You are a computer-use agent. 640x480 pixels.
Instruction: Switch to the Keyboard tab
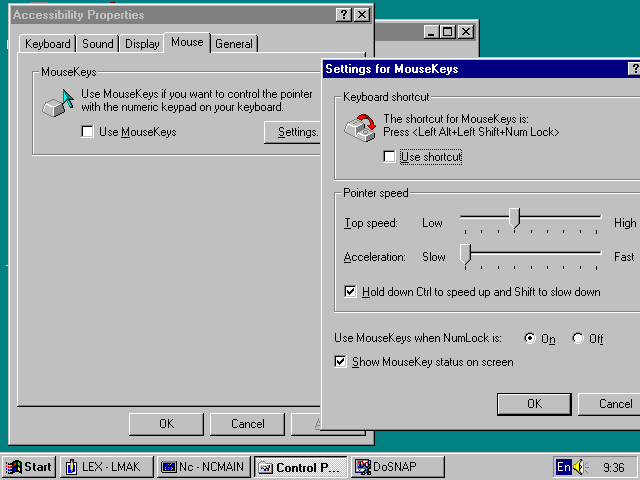point(47,44)
